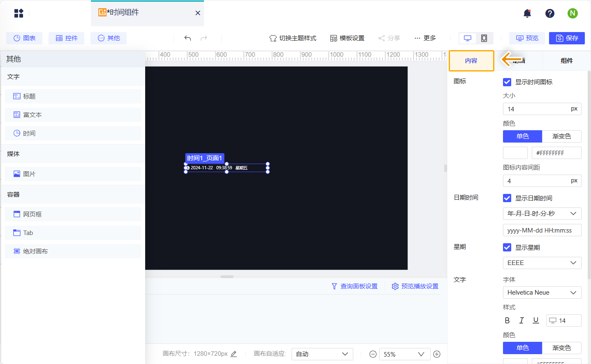Add the 绝对画布 container component
Image resolution: width=591 pixels, height=364 pixels.
click(73, 251)
